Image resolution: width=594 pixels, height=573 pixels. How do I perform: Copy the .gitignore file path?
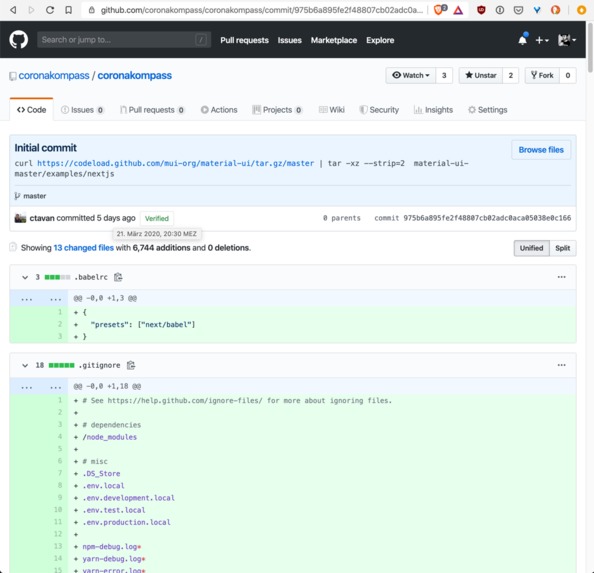(131, 365)
